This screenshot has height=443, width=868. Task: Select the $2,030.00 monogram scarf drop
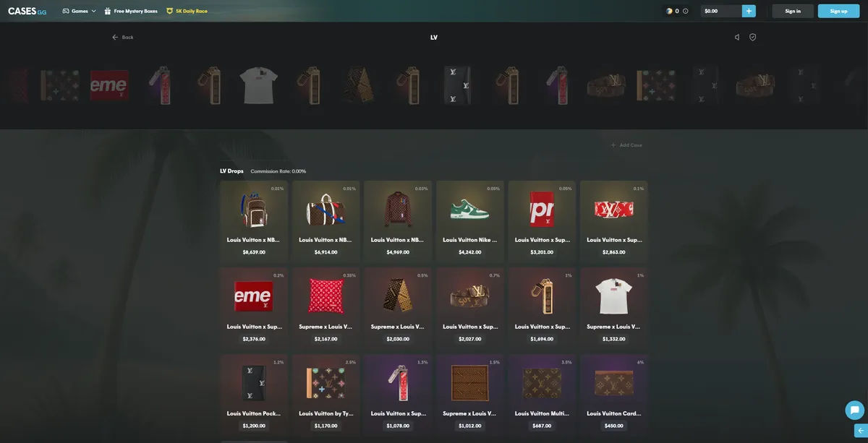point(398,308)
